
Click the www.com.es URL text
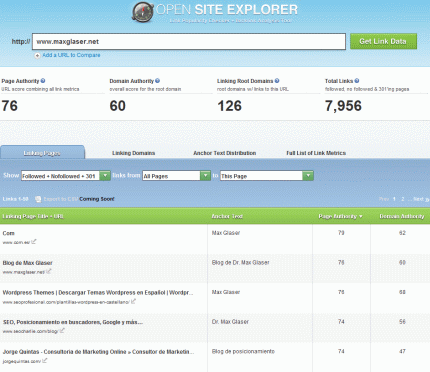click(16, 242)
